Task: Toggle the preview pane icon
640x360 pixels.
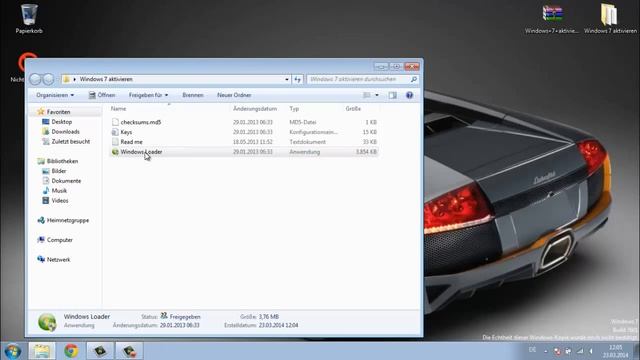Action: (392, 95)
